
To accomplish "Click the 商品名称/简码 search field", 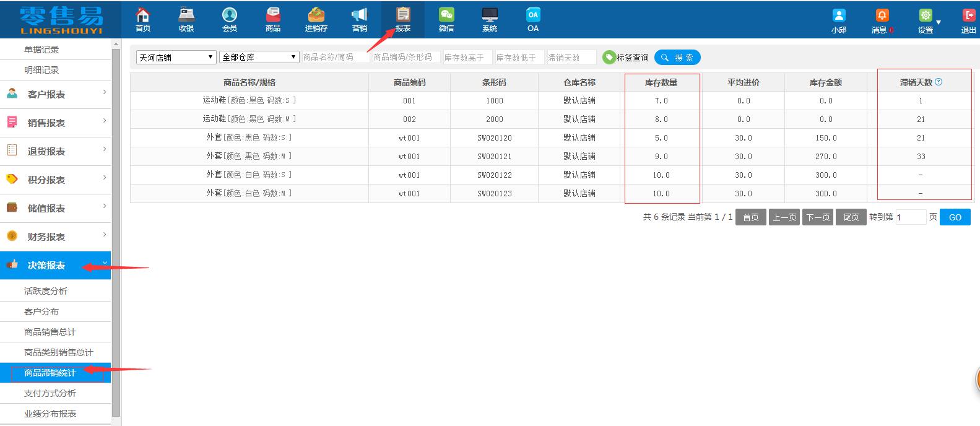I will point(335,58).
